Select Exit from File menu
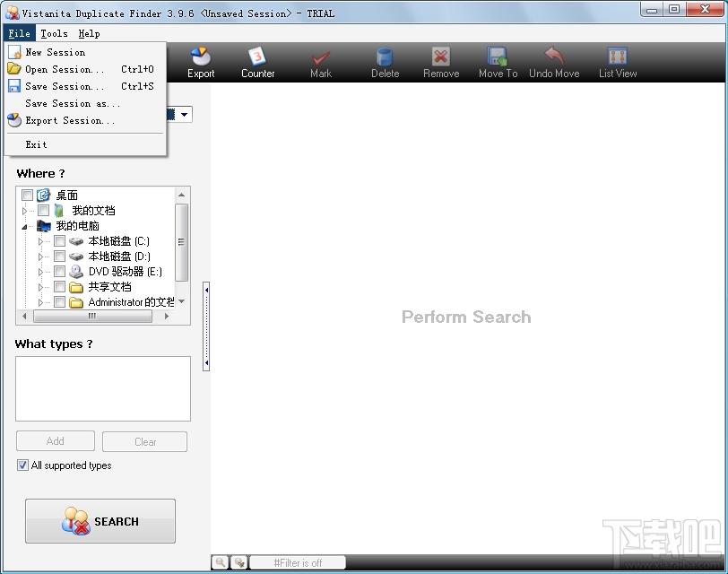Image resolution: width=728 pixels, height=574 pixels. [x=85, y=144]
